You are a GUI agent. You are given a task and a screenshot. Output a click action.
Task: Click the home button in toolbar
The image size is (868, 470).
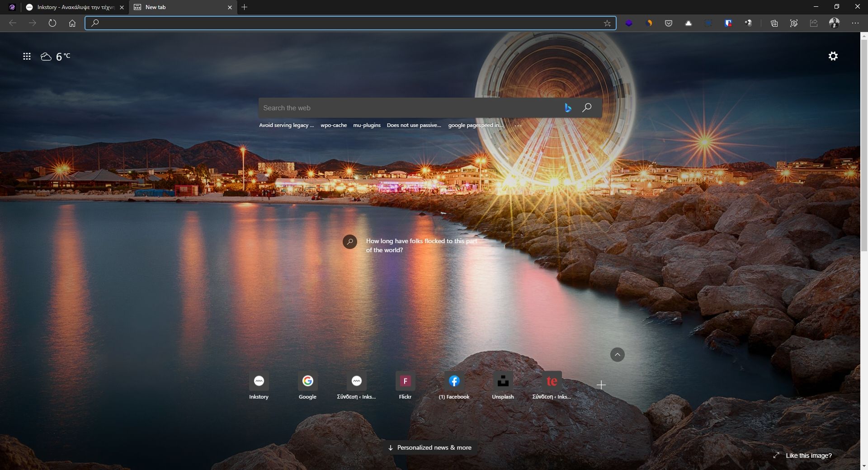click(x=72, y=23)
